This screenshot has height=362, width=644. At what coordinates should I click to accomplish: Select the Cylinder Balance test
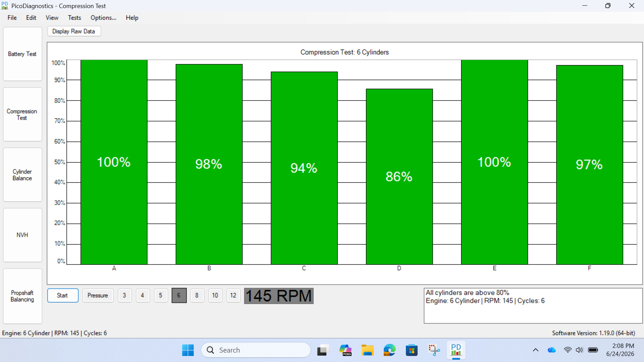[22, 175]
